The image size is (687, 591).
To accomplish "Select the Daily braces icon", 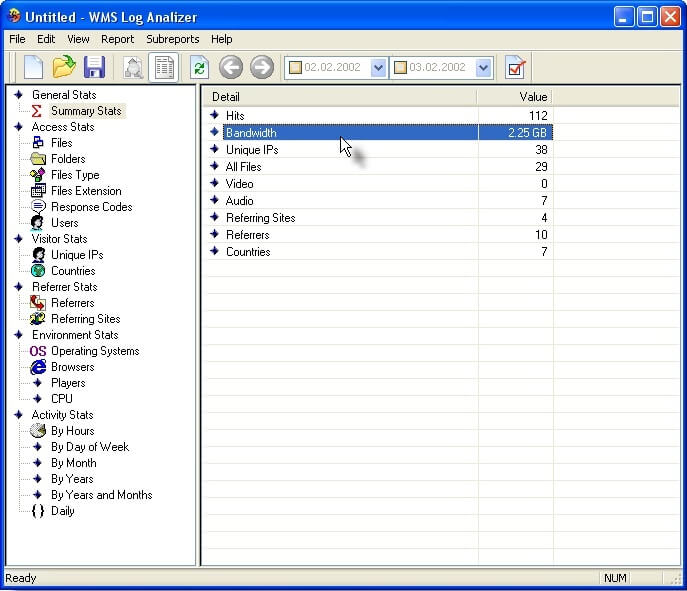I will coord(38,511).
